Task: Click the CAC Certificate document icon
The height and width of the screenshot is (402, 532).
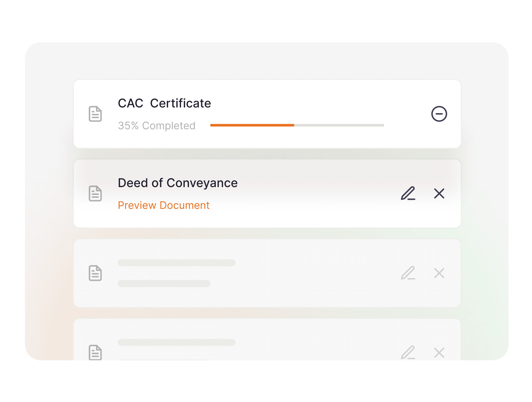Action: (x=95, y=114)
